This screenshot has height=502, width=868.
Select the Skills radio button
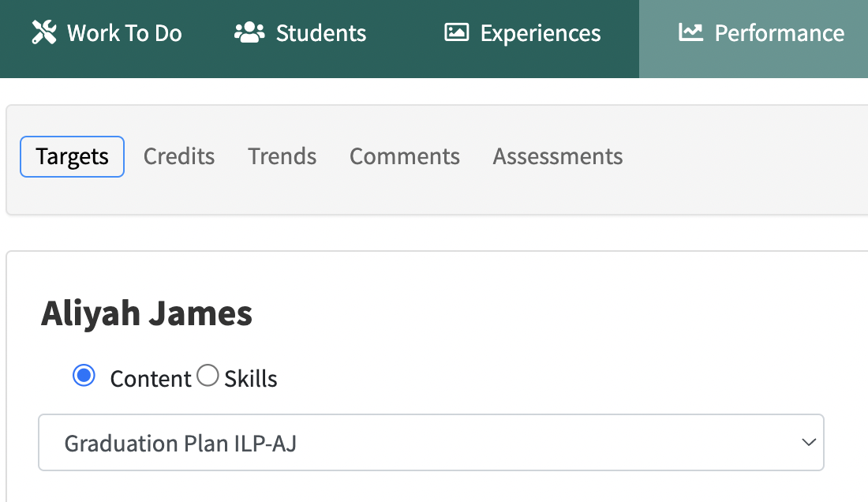[208, 376]
